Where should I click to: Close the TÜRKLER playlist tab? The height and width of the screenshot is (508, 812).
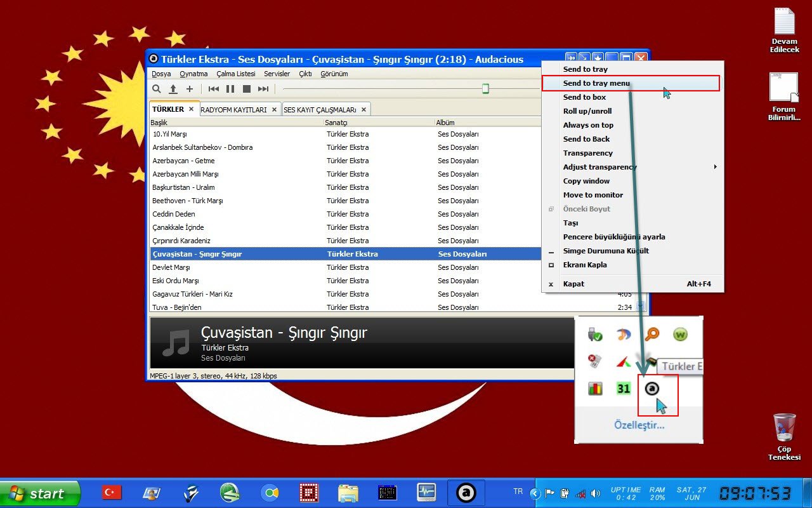(191, 109)
